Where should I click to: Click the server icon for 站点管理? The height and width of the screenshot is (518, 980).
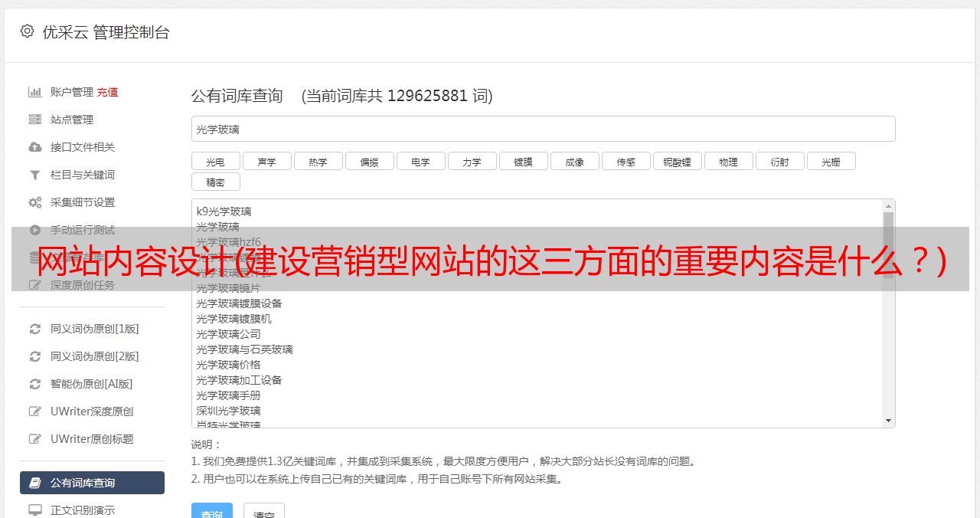pos(35,120)
